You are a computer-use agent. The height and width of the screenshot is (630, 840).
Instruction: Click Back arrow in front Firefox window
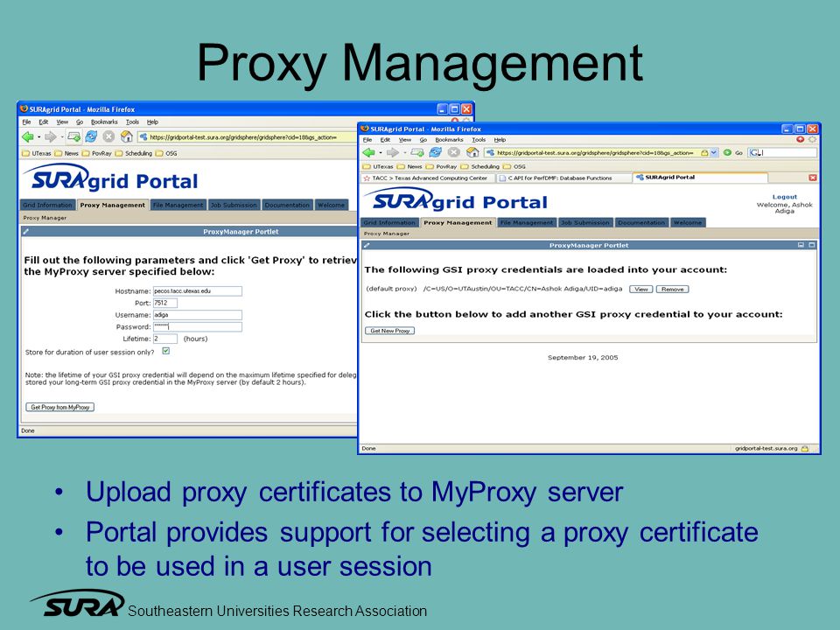click(368, 152)
